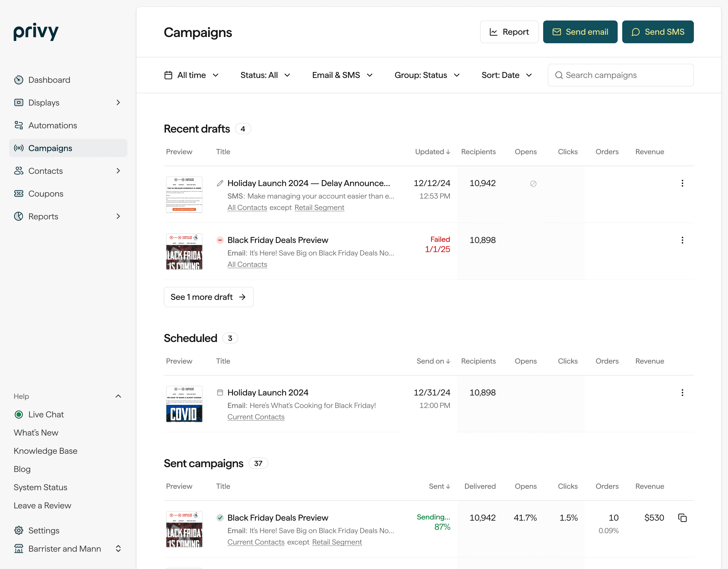Click the failed Black Friday Deals draft thumbnail
This screenshot has width=728, height=569.
[184, 251]
